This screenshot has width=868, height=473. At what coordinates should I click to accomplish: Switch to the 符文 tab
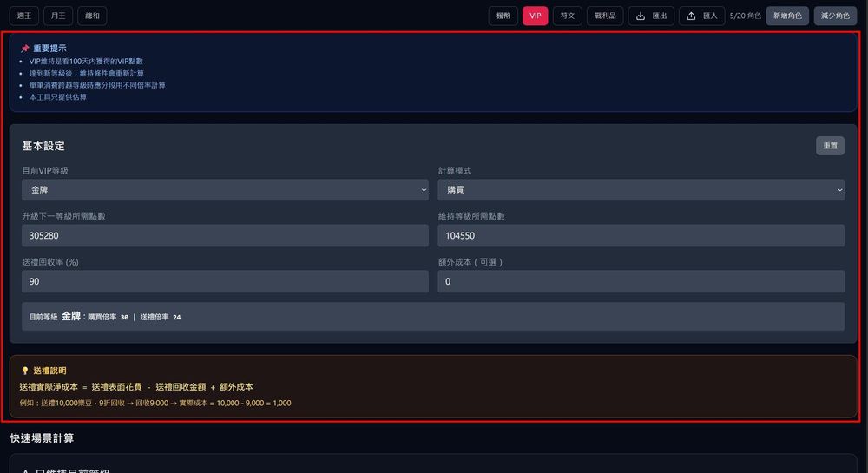point(568,16)
